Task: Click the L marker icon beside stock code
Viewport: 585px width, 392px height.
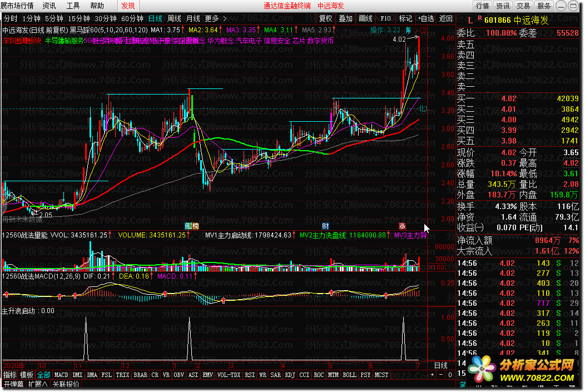Action: click(x=470, y=20)
